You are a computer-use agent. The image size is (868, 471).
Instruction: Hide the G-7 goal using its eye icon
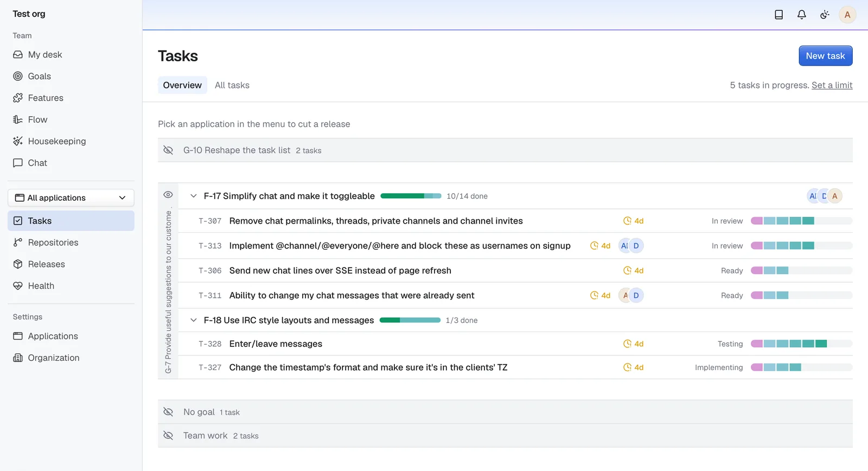tap(168, 195)
